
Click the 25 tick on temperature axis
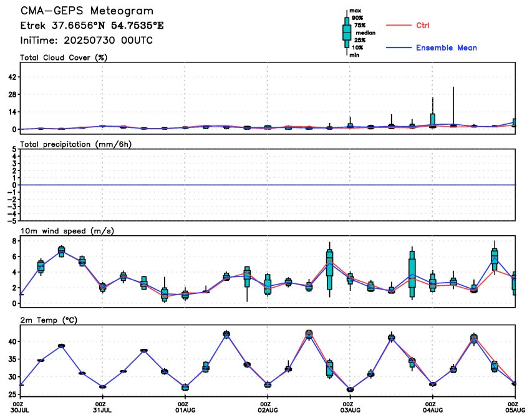pyautogui.click(x=12, y=394)
